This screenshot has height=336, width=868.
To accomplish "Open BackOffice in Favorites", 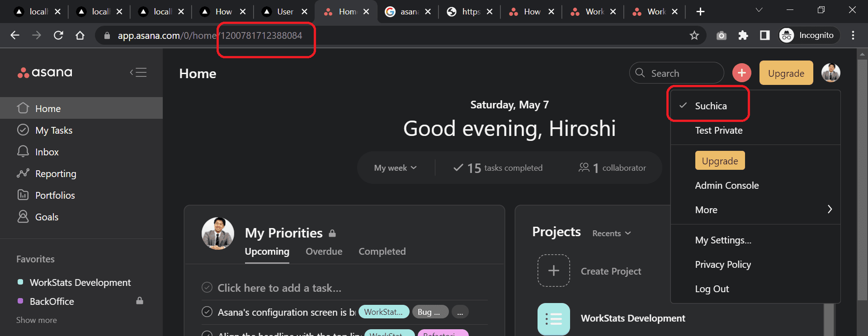I will tap(52, 302).
